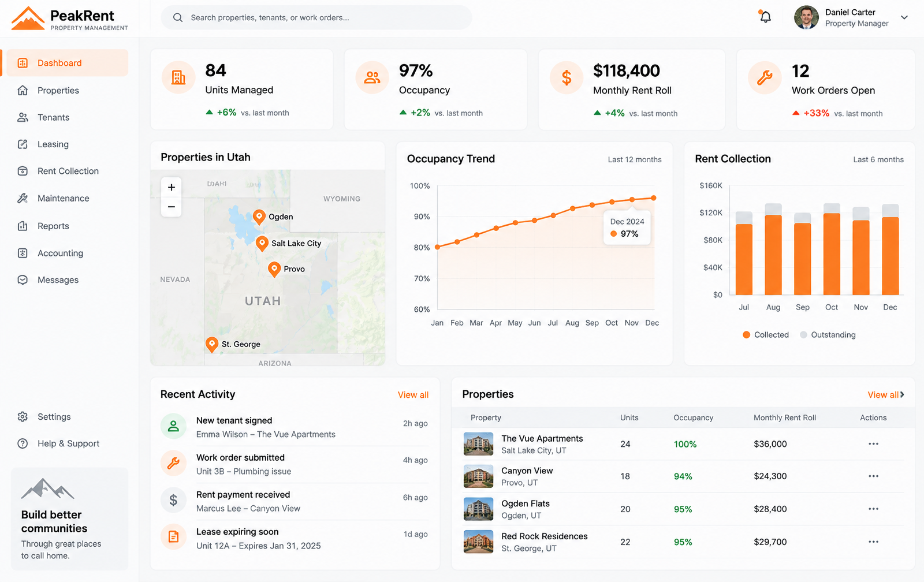Click the Work Orders Open wrench icon

click(765, 77)
